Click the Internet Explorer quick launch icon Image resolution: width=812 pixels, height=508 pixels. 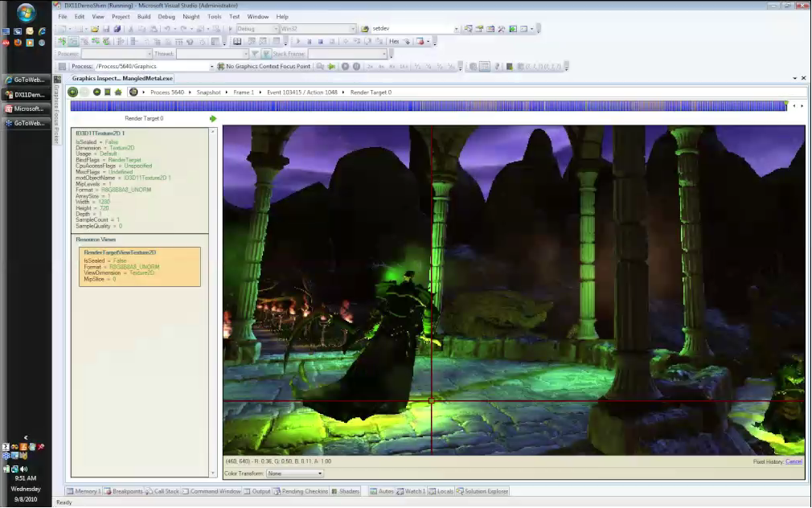coord(42,31)
